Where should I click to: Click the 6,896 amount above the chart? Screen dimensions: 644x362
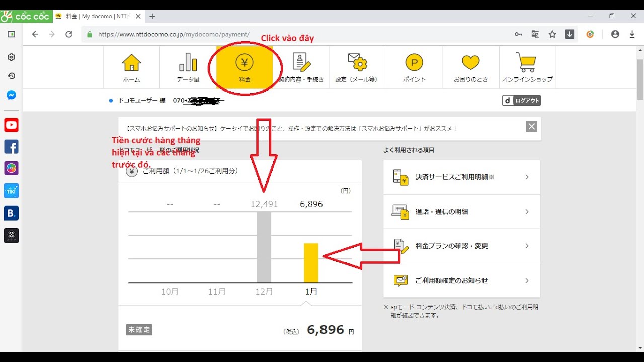click(311, 204)
